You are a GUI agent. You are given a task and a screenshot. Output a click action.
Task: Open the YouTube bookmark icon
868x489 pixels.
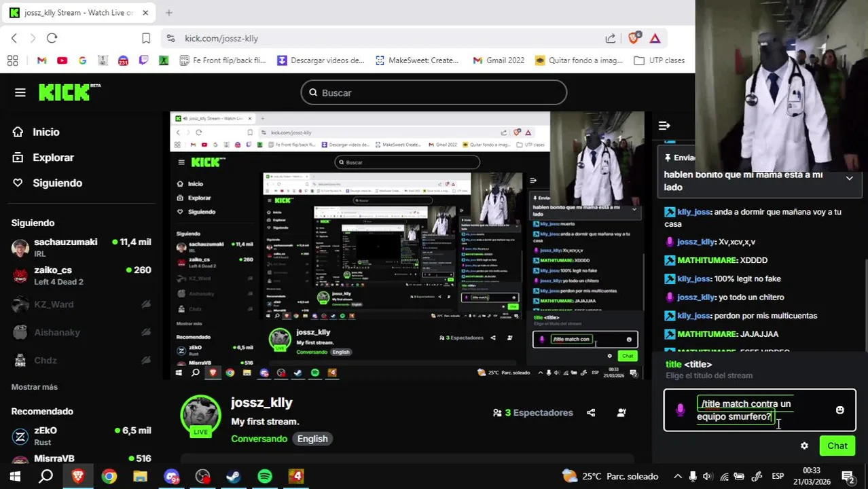(x=62, y=60)
